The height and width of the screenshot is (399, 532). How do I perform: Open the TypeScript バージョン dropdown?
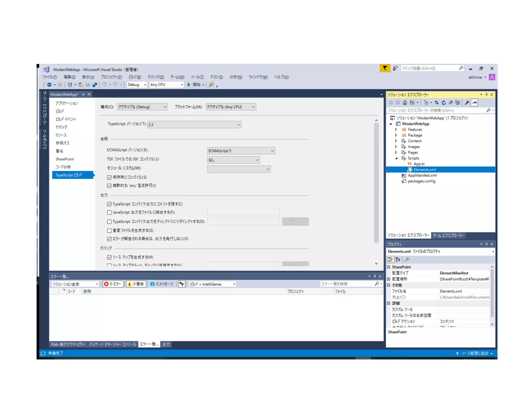click(x=194, y=125)
